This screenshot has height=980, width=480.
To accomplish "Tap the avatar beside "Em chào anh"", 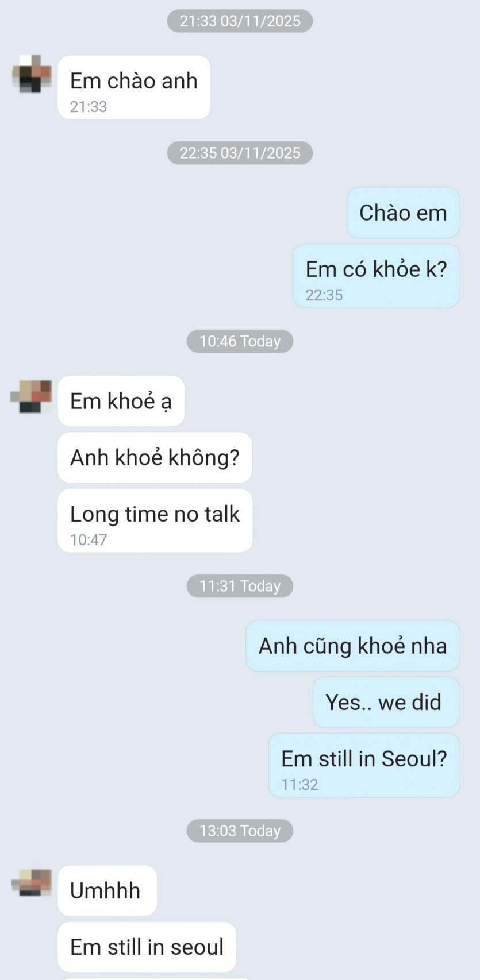I will pos(32,74).
